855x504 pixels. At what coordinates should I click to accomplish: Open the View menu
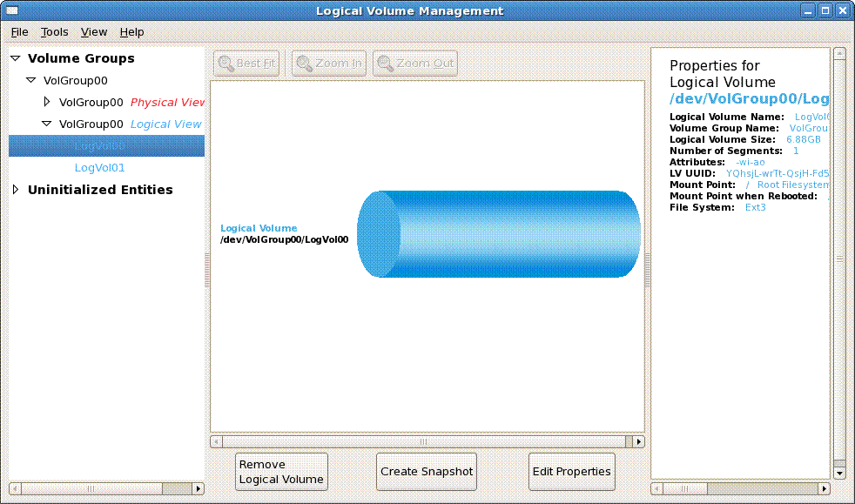(x=94, y=32)
